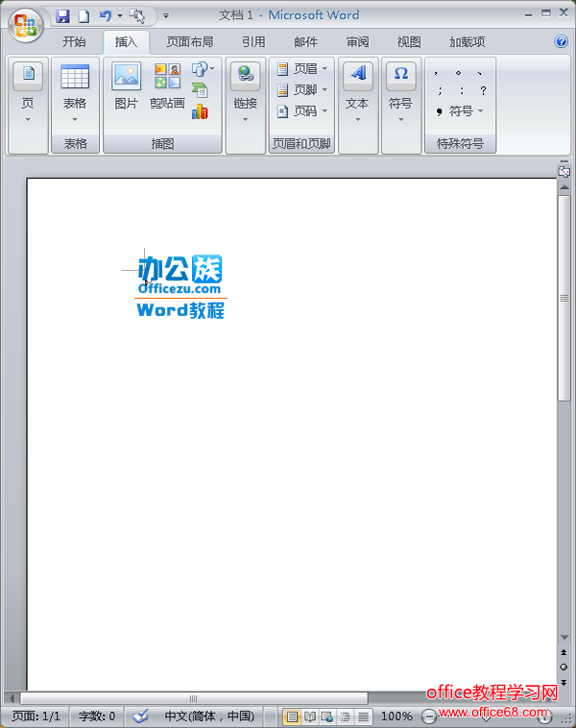Image resolution: width=576 pixels, height=728 pixels.
Task: Undo last action in Quick Access toolbar
Action: tap(106, 16)
